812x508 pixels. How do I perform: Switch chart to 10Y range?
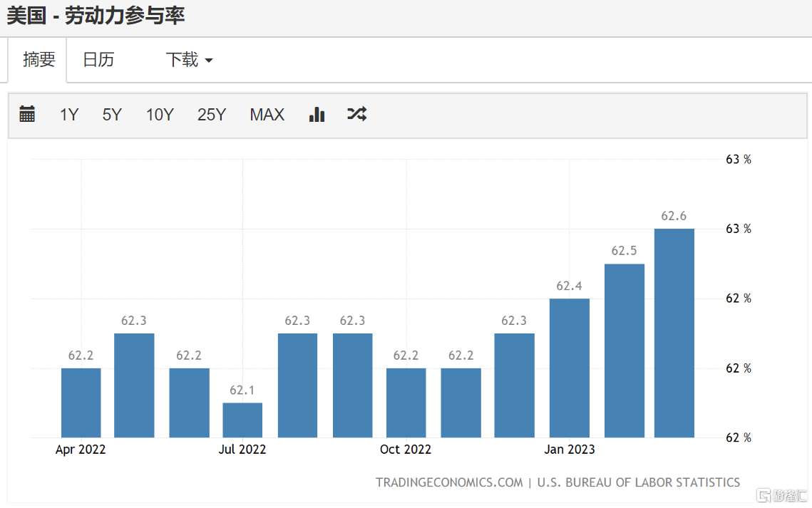click(160, 115)
